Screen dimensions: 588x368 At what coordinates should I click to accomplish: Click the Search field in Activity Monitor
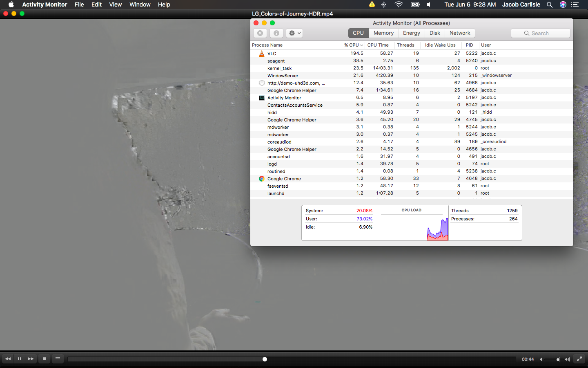(540, 33)
